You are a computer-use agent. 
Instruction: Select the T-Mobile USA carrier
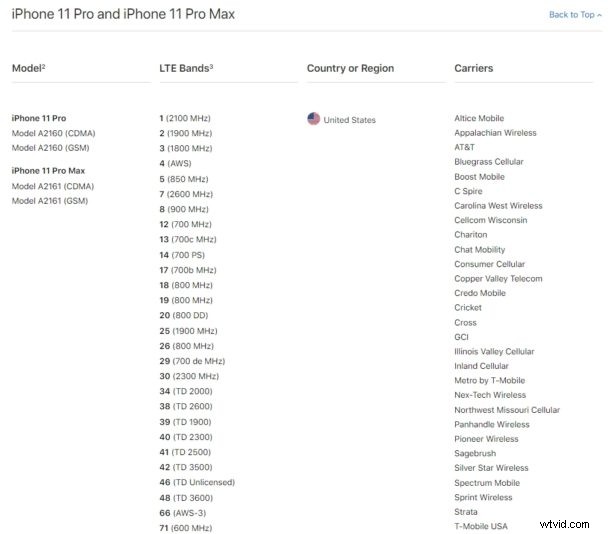coord(481,526)
